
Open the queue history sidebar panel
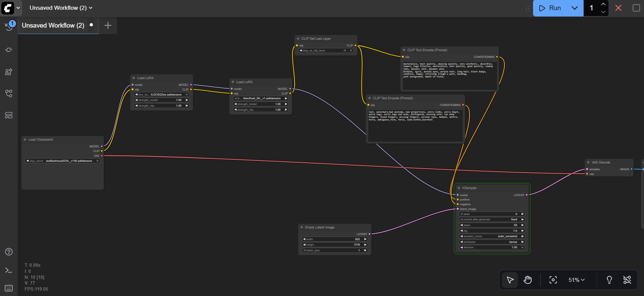pyautogui.click(x=9, y=26)
